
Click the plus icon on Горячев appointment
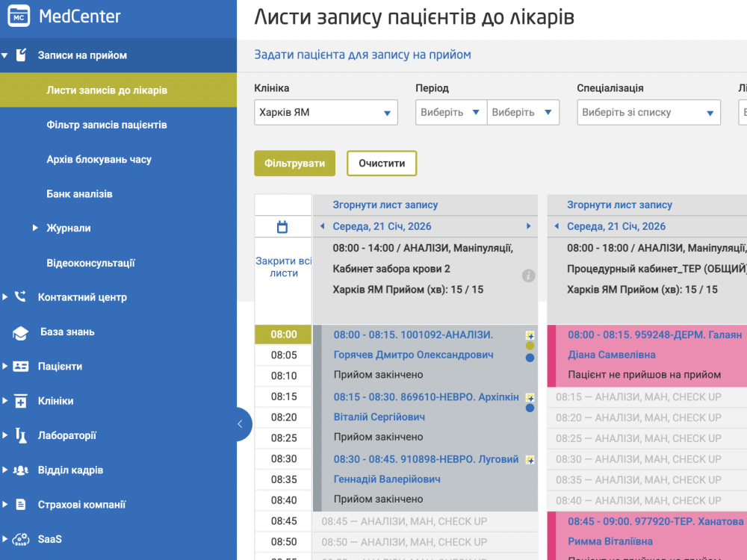point(530,335)
